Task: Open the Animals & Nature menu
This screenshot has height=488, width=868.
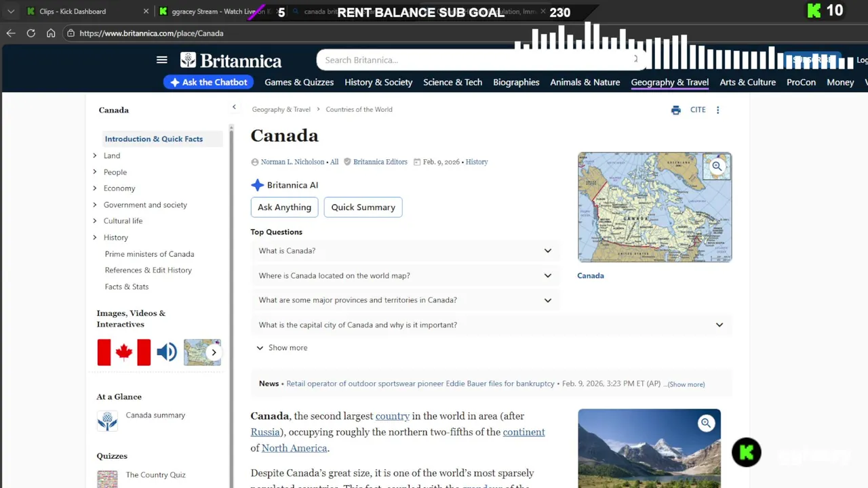Action: click(585, 82)
